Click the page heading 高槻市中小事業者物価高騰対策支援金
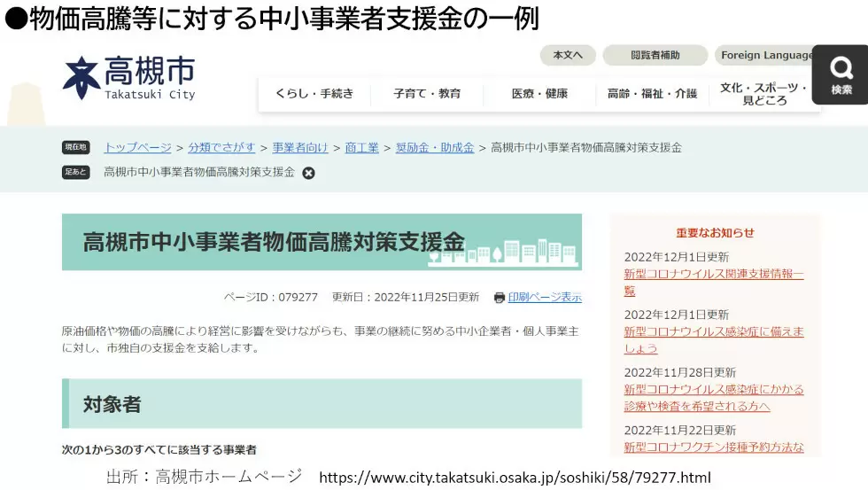The height and width of the screenshot is (490, 868). click(x=274, y=242)
